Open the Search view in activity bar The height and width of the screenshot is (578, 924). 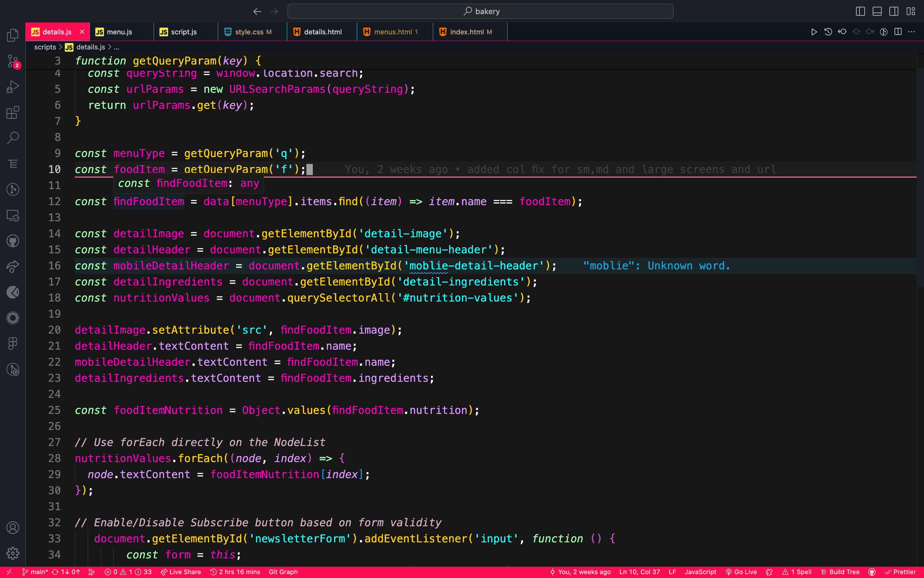13,138
